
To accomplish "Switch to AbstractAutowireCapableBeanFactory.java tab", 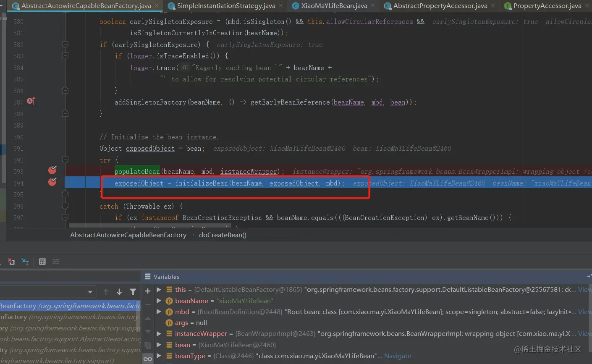I will click(x=86, y=6).
